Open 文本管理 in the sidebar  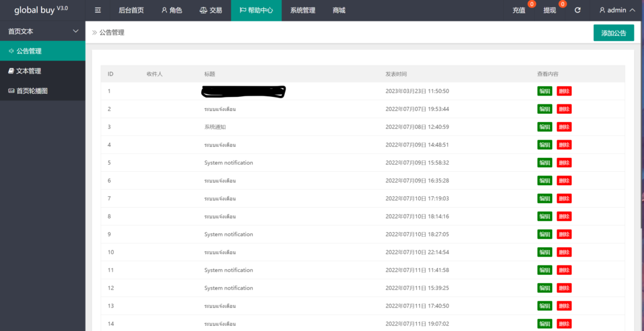coord(42,71)
